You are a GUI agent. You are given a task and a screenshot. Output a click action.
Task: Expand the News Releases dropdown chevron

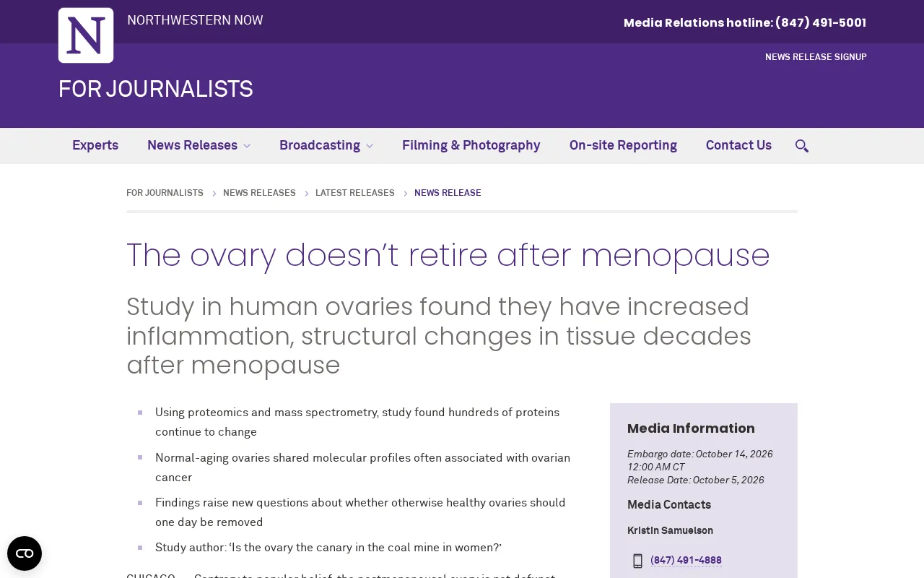point(247,146)
